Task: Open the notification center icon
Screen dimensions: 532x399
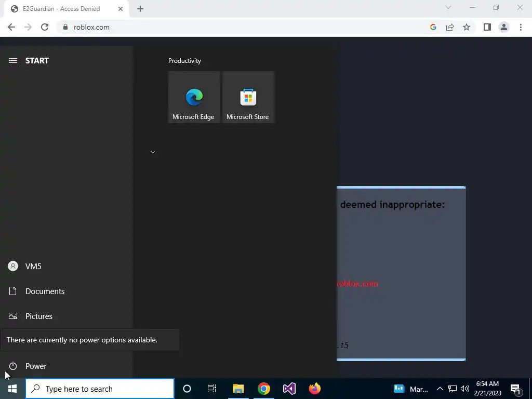Action: point(515,389)
